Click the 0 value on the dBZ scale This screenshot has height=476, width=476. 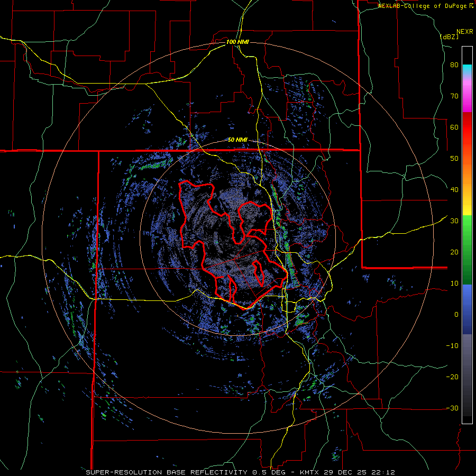[456, 315]
